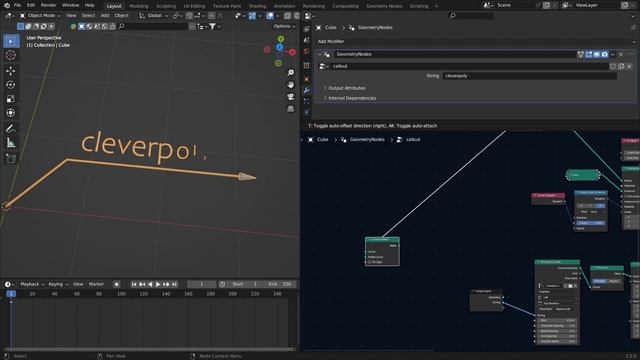
Task: Click Cube breadcrumb in node editor
Action: click(x=322, y=140)
